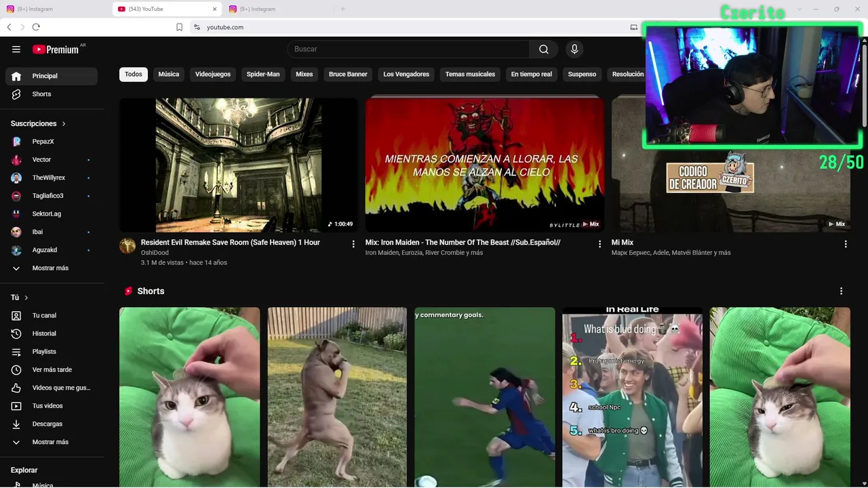
Task: Open the Tú section header
Action: (x=20, y=298)
